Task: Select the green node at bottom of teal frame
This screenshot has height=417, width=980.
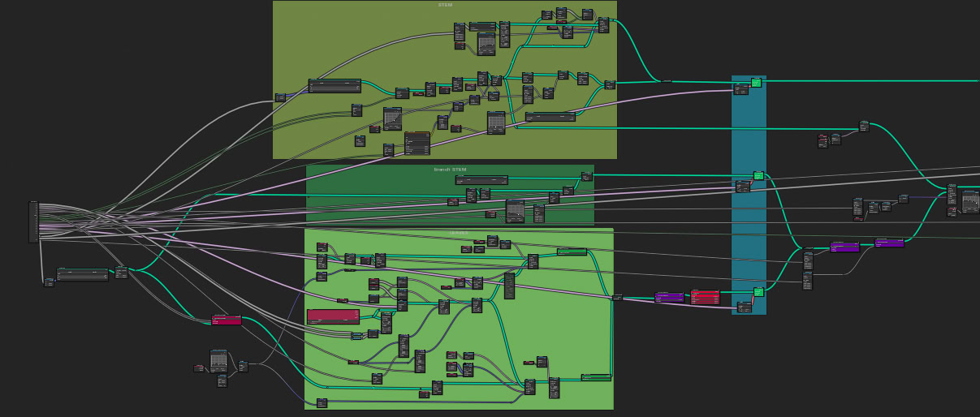Action: pos(758,292)
